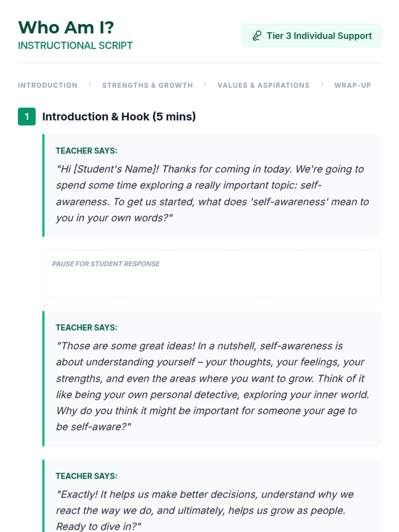
Task: Click the Who Am I? title
Action: [x=66, y=27]
